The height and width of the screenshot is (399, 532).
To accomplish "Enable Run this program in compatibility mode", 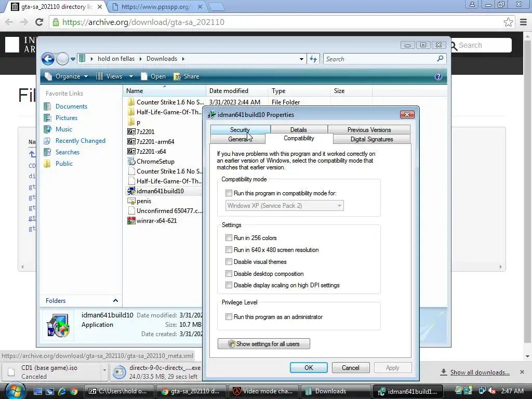I will pyautogui.click(x=229, y=193).
